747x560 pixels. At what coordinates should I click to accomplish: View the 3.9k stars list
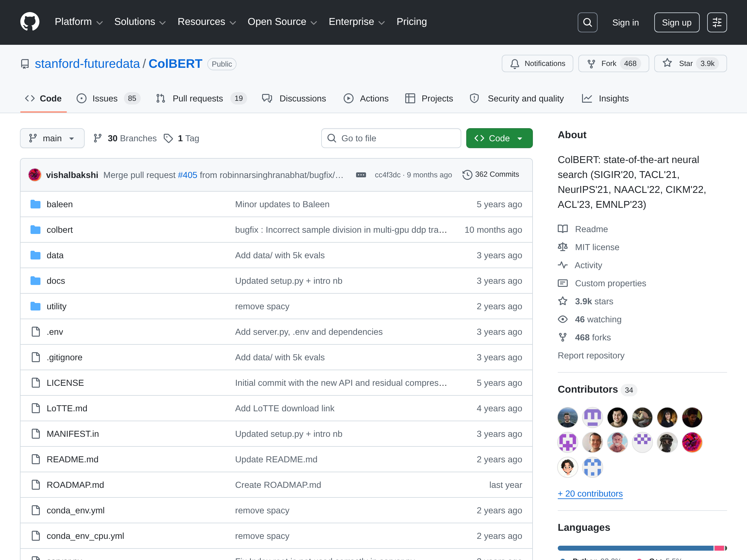[x=585, y=301]
